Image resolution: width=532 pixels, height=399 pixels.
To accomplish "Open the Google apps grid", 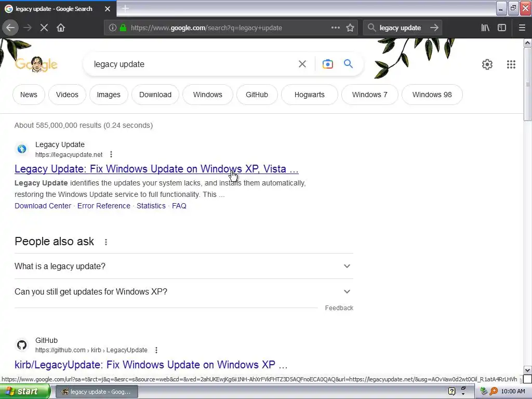I will (511, 64).
